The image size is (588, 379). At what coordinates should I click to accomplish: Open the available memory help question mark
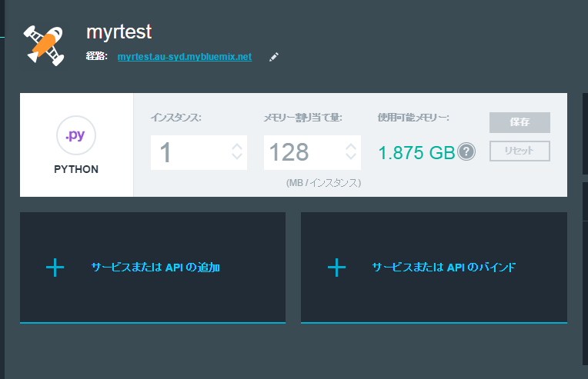466,151
